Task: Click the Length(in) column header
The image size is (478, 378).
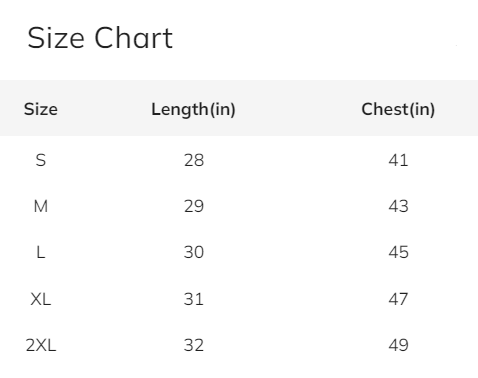Action: click(193, 110)
